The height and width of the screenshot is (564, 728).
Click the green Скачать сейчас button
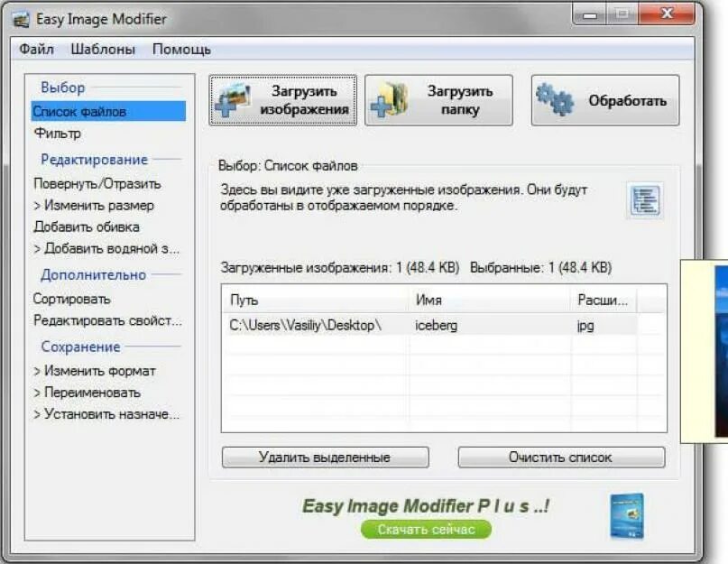click(426, 530)
